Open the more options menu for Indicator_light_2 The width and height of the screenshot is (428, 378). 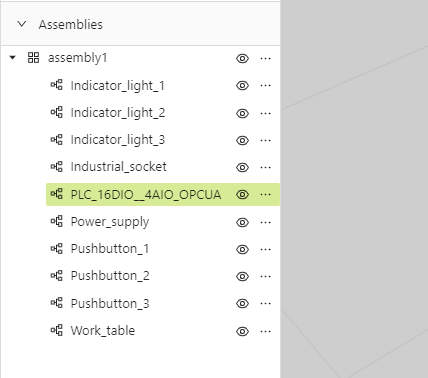(265, 113)
